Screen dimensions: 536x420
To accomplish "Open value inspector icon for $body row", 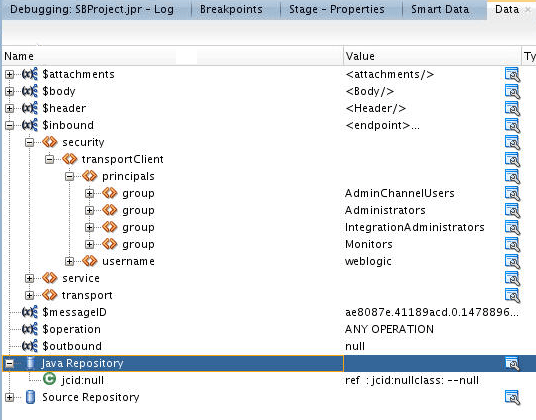I will [512, 92].
